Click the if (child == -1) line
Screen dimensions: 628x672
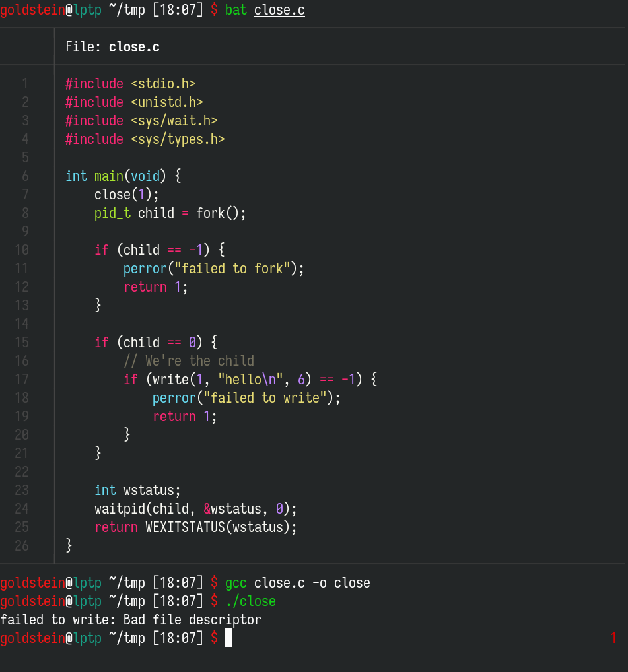pos(159,250)
